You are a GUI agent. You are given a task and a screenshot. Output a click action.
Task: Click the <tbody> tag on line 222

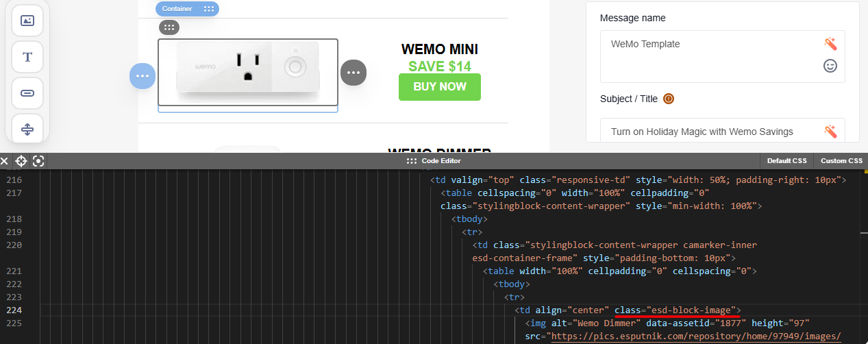coord(512,284)
